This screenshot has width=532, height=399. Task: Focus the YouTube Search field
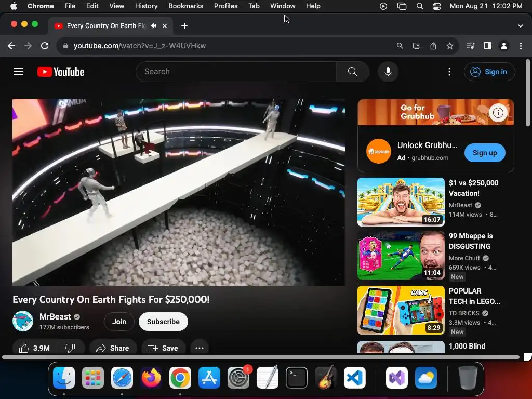(x=236, y=72)
